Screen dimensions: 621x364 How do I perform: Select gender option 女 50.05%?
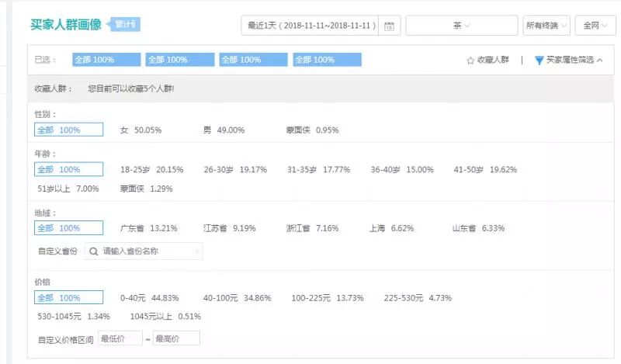141,130
